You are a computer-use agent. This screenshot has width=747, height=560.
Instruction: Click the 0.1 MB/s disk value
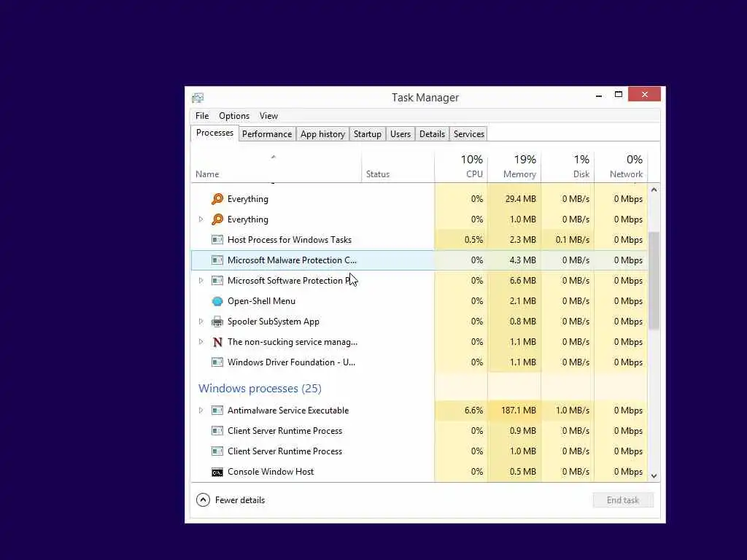(x=572, y=239)
